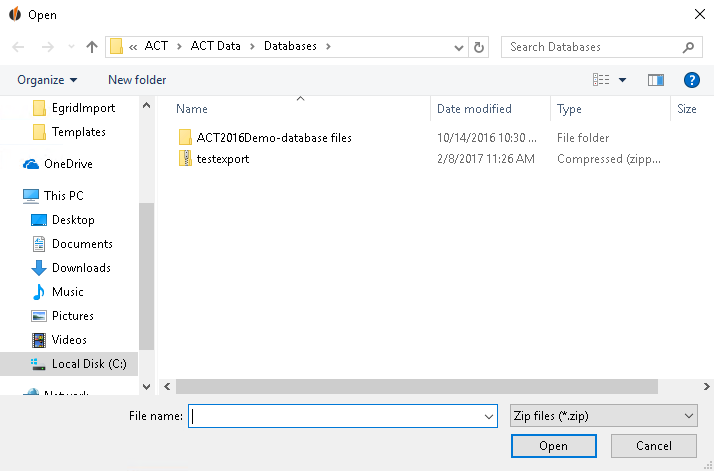
Task: Click the testexport zipped folder icon
Action: [x=185, y=159]
